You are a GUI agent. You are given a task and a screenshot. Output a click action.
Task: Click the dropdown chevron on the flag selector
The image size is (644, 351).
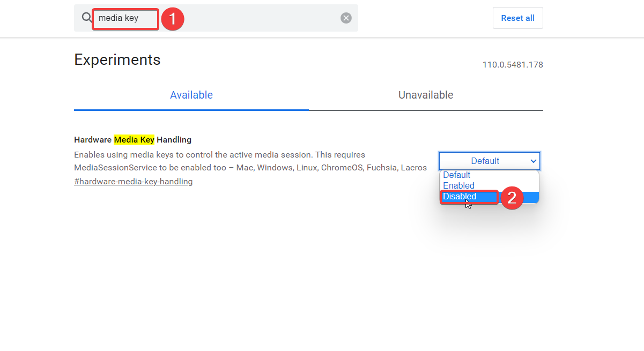tap(534, 161)
